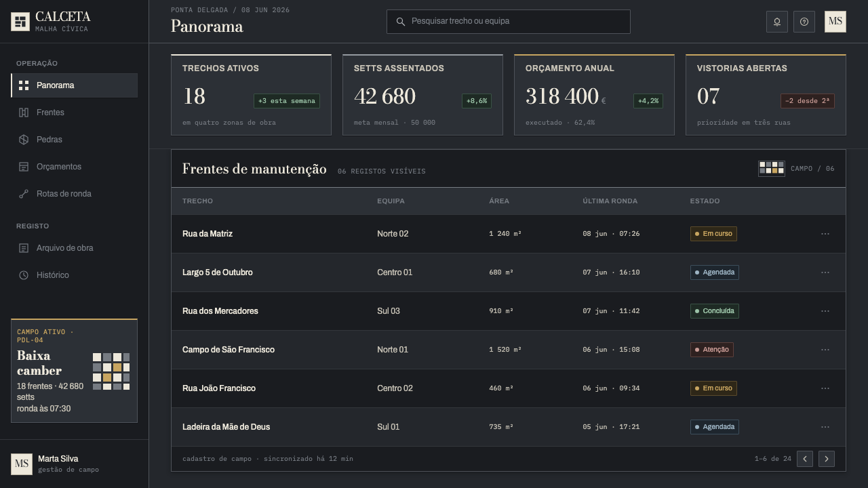868x488 pixels.
Task: Click the Vistorias Abertas card
Action: click(x=766, y=95)
